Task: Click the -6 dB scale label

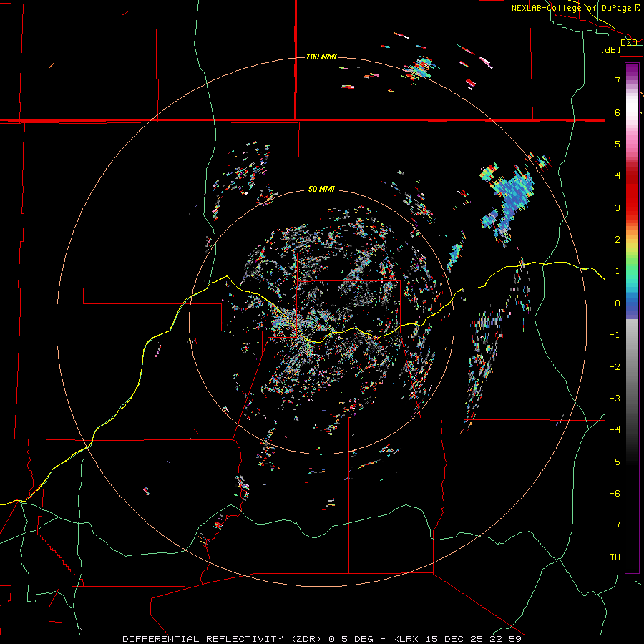Action: tap(615, 494)
